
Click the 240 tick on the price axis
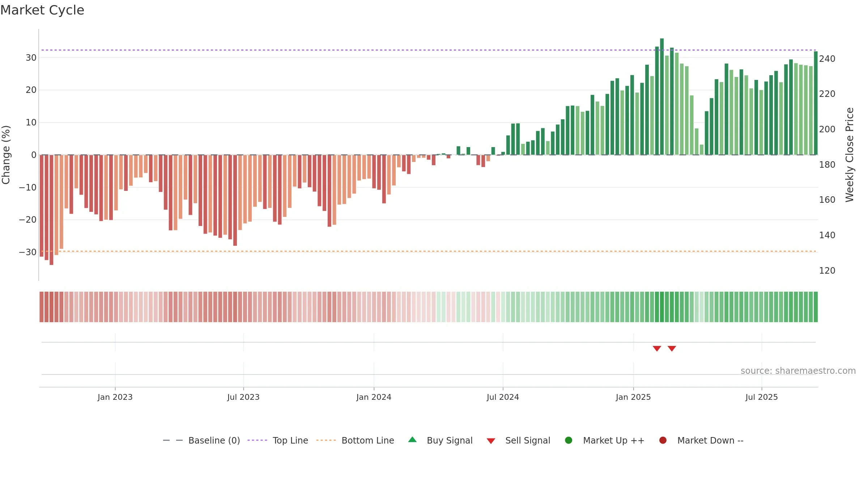point(827,59)
